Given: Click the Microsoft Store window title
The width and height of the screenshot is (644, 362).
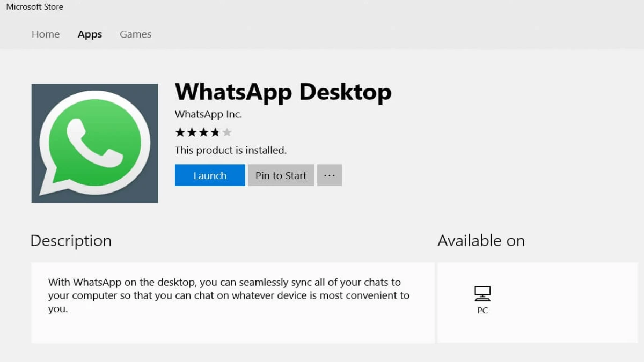Looking at the screenshot, I should 34,7.
